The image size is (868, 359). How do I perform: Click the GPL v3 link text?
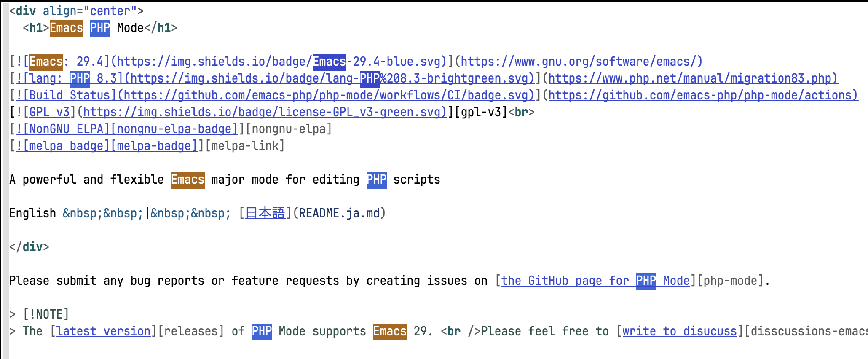point(50,112)
